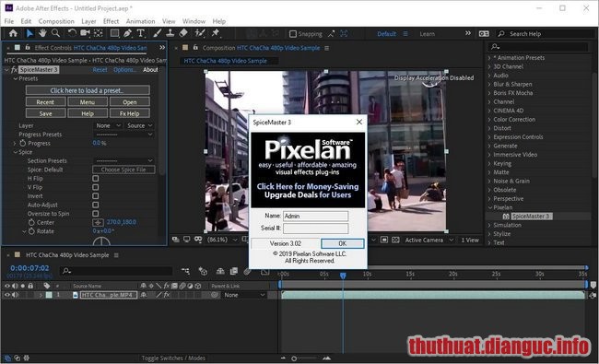Toggle the V Flip checkbox
The width and height of the screenshot is (599, 364).
pyautogui.click(x=96, y=187)
